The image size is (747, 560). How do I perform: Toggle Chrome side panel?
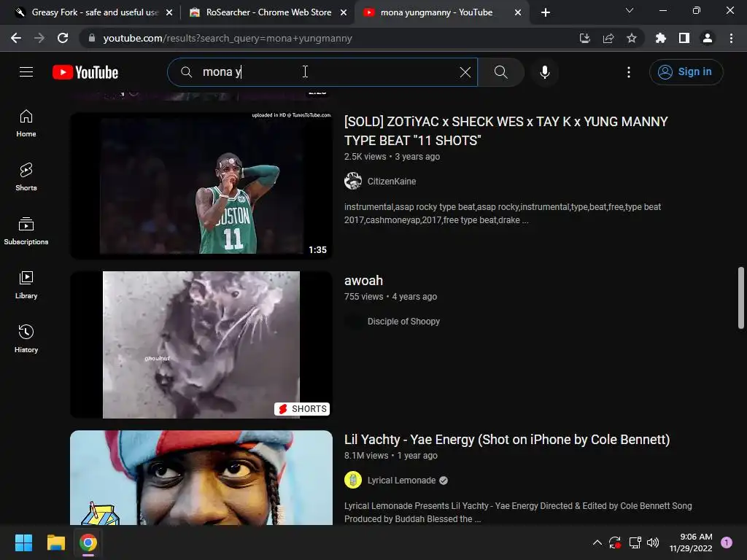tap(684, 38)
